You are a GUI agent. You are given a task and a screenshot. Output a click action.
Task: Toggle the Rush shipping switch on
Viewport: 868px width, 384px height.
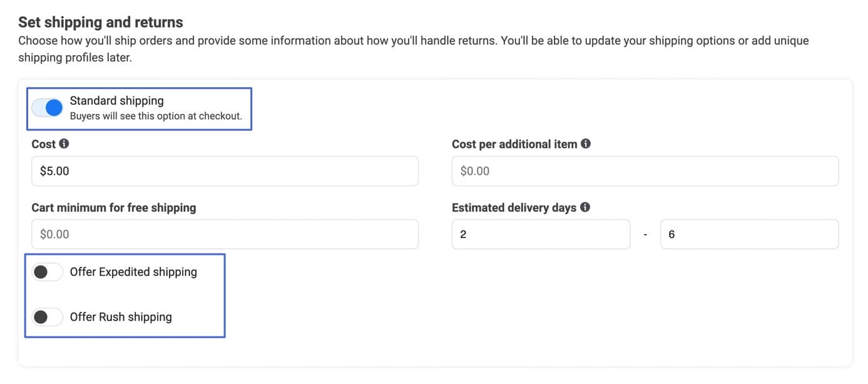[x=47, y=317]
